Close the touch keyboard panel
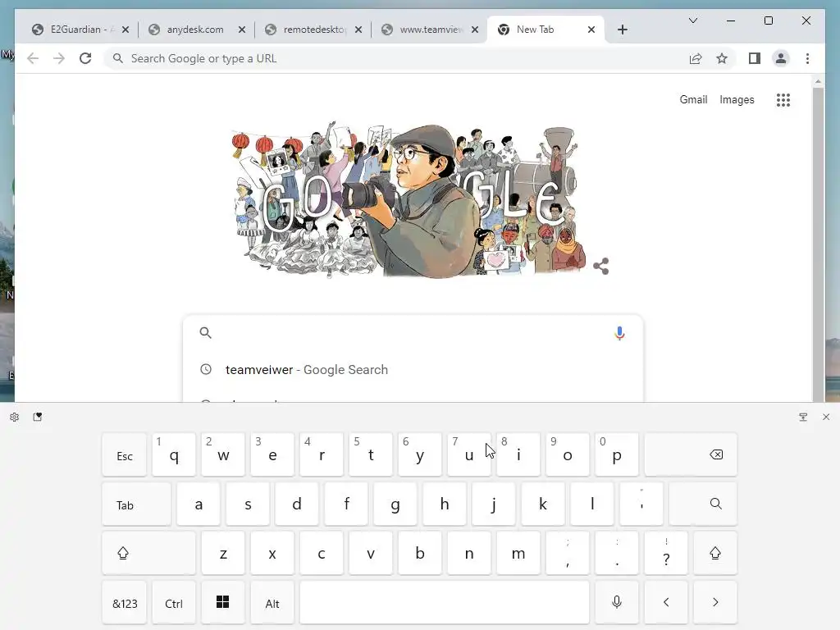 [x=826, y=417]
